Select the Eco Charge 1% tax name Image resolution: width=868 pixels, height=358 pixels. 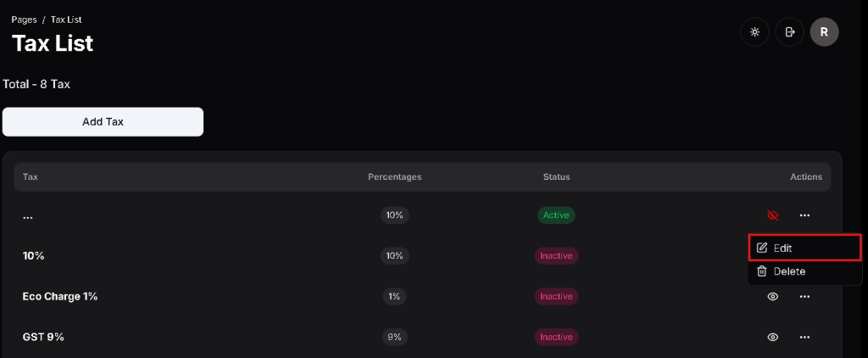pyautogui.click(x=60, y=297)
